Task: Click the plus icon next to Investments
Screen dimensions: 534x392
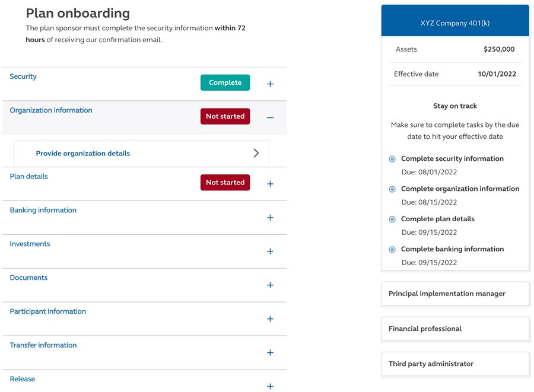Action: [x=270, y=251]
